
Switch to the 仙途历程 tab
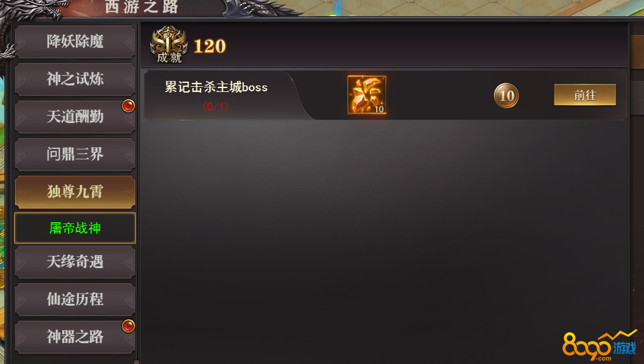tap(75, 299)
